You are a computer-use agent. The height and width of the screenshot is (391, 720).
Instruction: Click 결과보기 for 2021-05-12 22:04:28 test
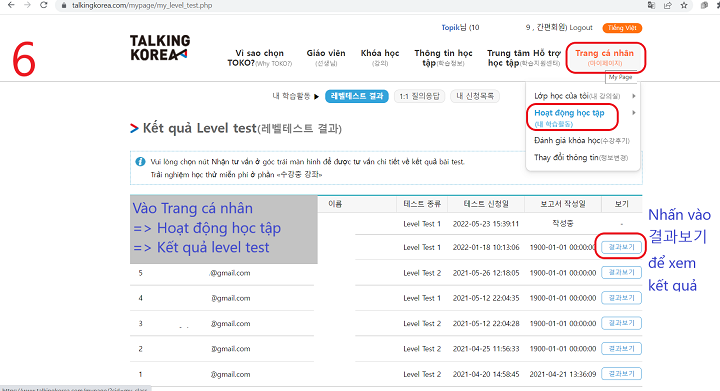pyautogui.click(x=621, y=323)
